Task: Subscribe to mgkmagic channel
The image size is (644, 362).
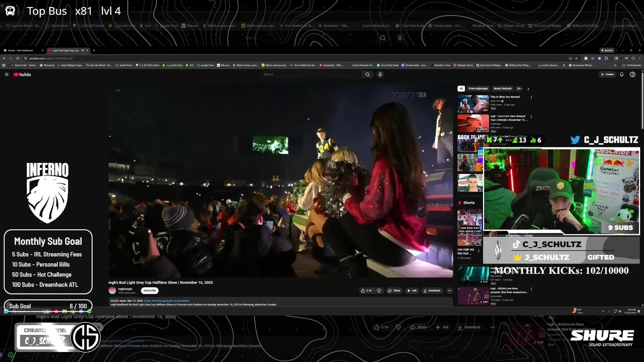Action: point(149,291)
